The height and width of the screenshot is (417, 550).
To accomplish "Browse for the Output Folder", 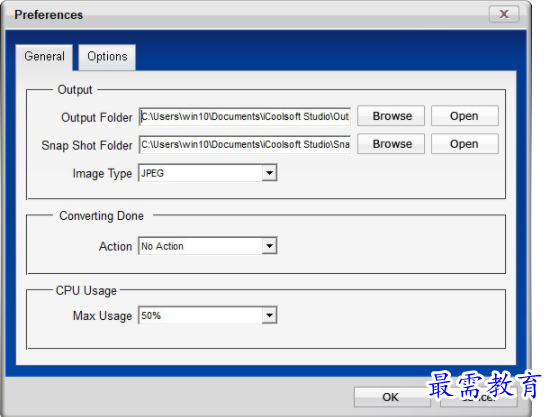I will pyautogui.click(x=391, y=116).
